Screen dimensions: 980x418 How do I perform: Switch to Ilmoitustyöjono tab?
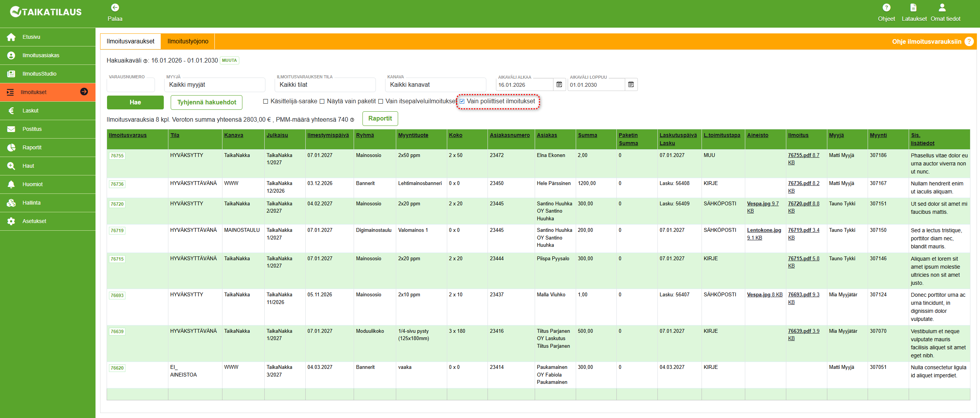pos(188,41)
